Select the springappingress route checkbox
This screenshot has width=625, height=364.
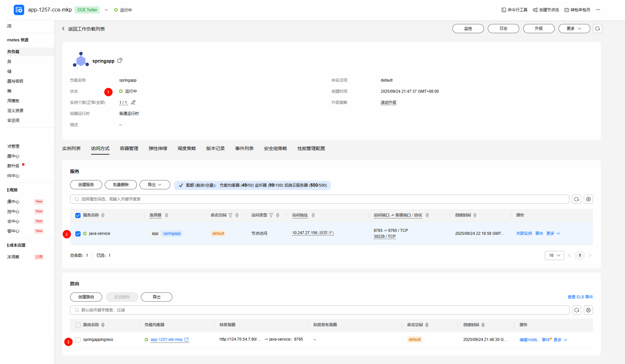click(78, 340)
